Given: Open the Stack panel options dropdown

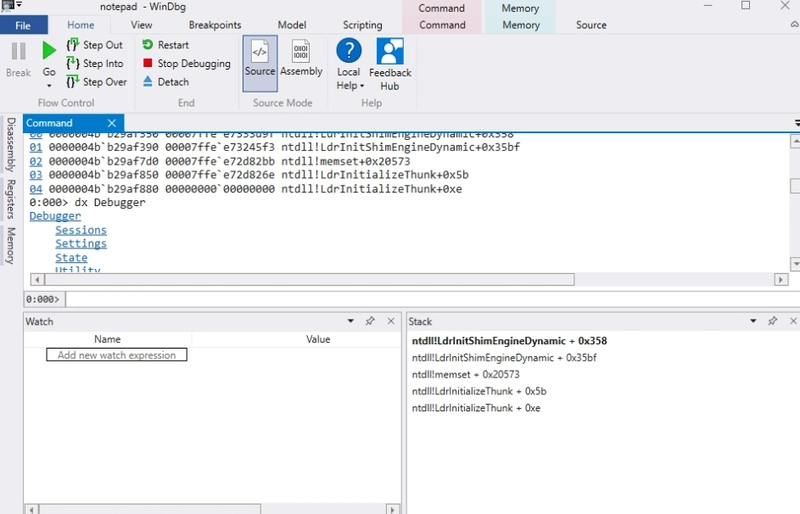Looking at the screenshot, I should tap(753, 321).
